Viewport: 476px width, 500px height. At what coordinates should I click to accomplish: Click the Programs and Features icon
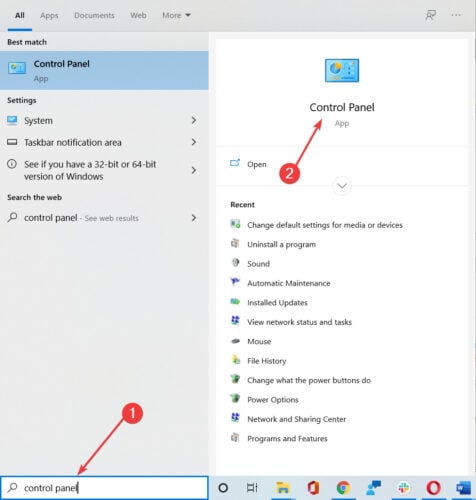tap(235, 437)
